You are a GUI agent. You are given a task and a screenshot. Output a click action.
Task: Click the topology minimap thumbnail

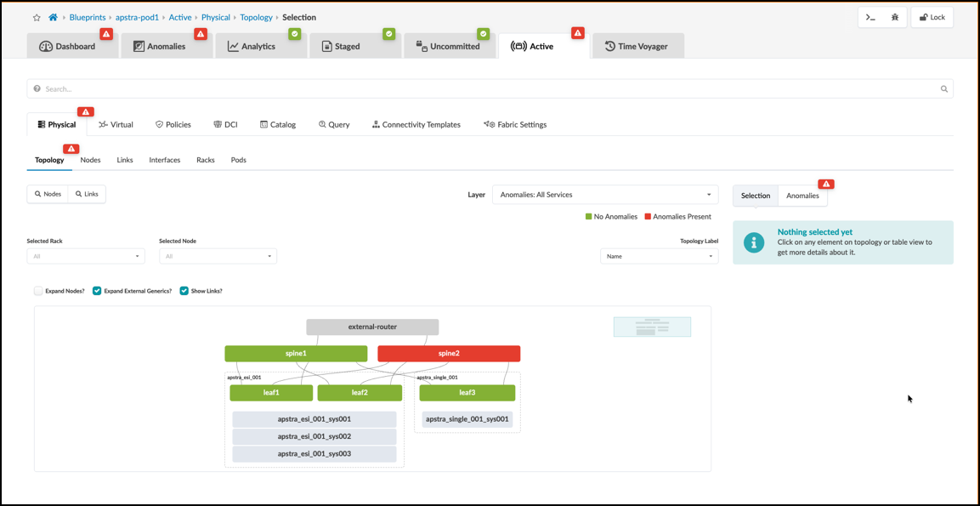click(652, 327)
